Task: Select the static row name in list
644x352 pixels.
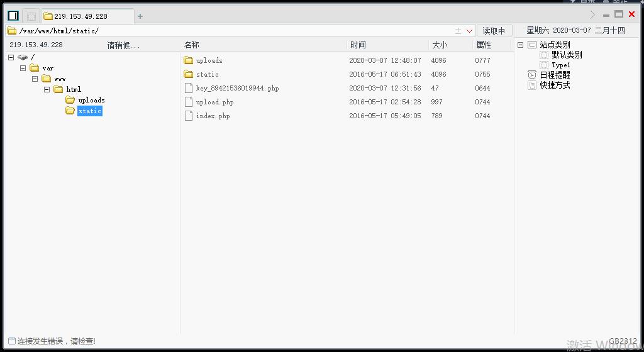Action: pyautogui.click(x=208, y=74)
